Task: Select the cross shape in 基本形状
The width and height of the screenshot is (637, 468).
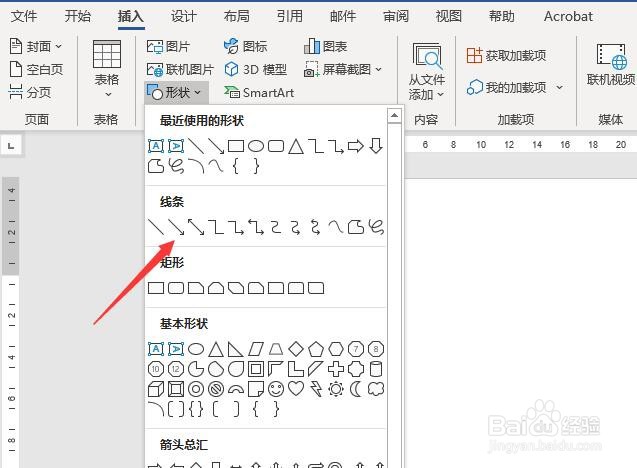Action: click(336, 369)
